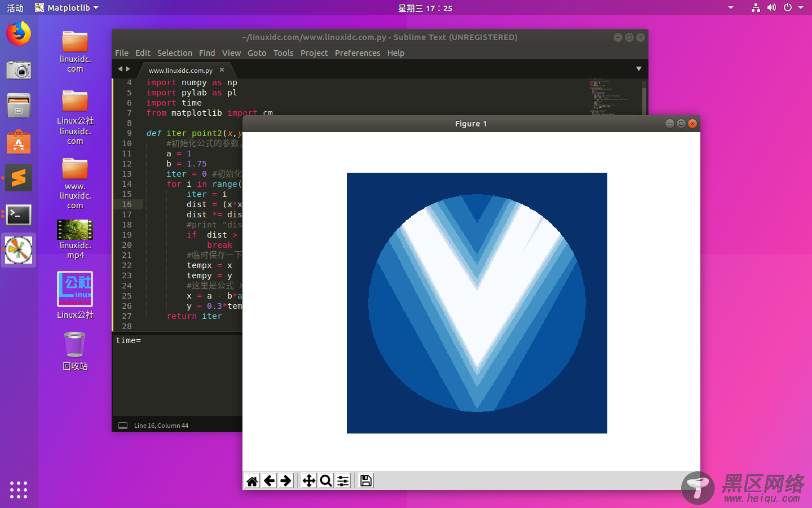Jump to next tab arrow in Sublime
Screen dimensions: 812x508
[128, 69]
